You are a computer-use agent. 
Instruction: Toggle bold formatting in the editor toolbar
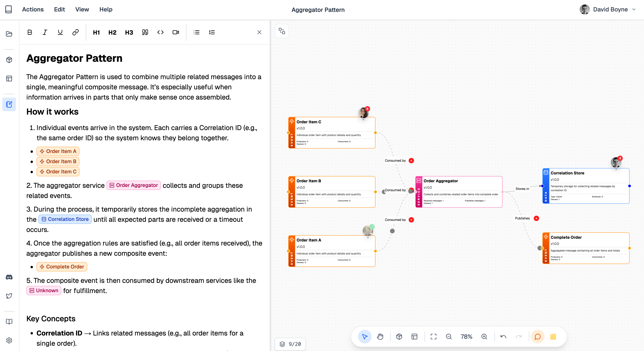(30, 32)
